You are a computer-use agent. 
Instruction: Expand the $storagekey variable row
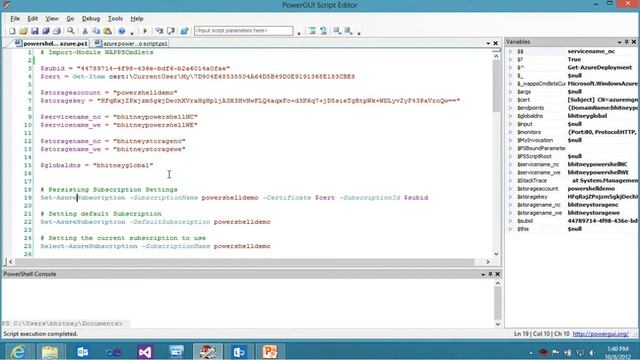click(x=510, y=197)
